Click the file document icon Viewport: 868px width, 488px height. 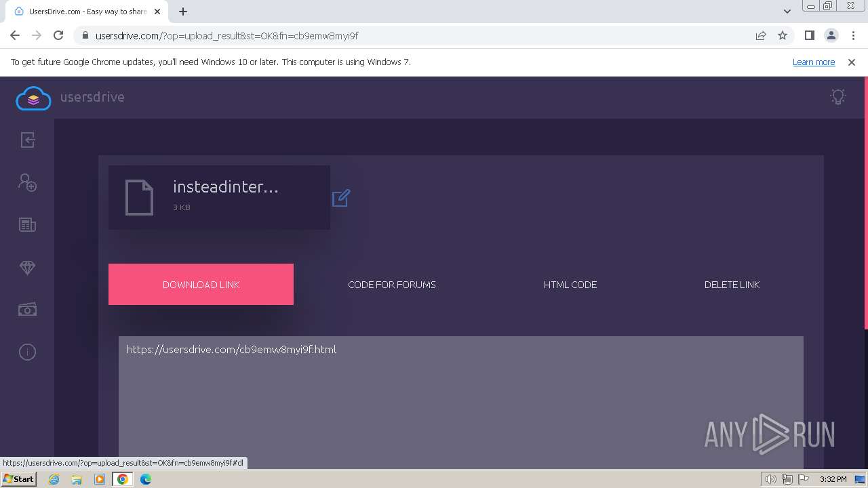coord(140,197)
